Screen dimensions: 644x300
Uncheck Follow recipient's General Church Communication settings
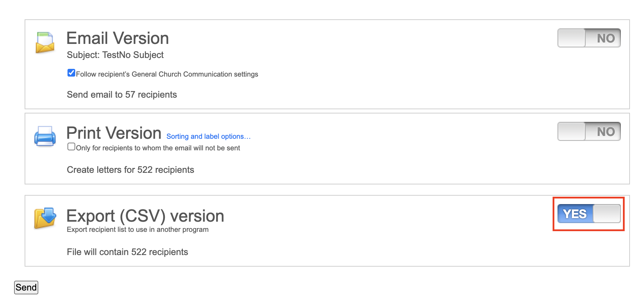click(x=71, y=72)
